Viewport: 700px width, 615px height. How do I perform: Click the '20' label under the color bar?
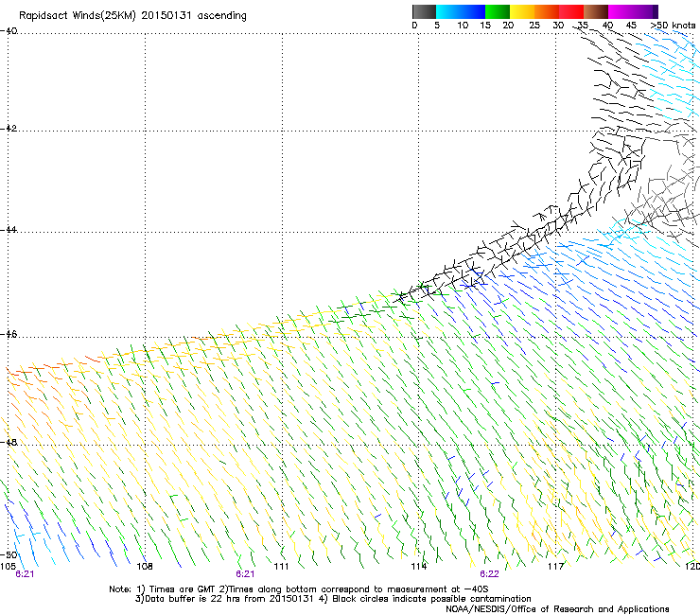coord(508,26)
